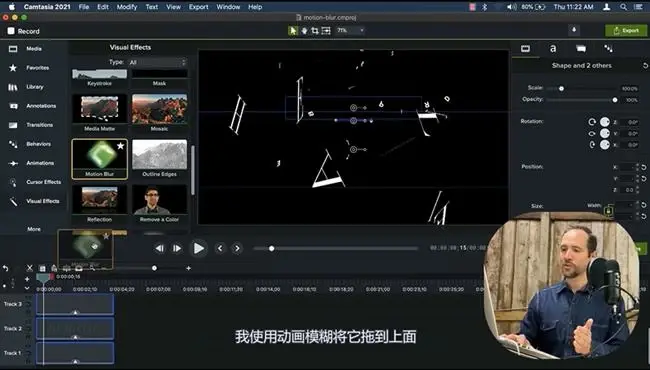
Task: Open macOS Spotlight search icon
Action: coord(623,7)
